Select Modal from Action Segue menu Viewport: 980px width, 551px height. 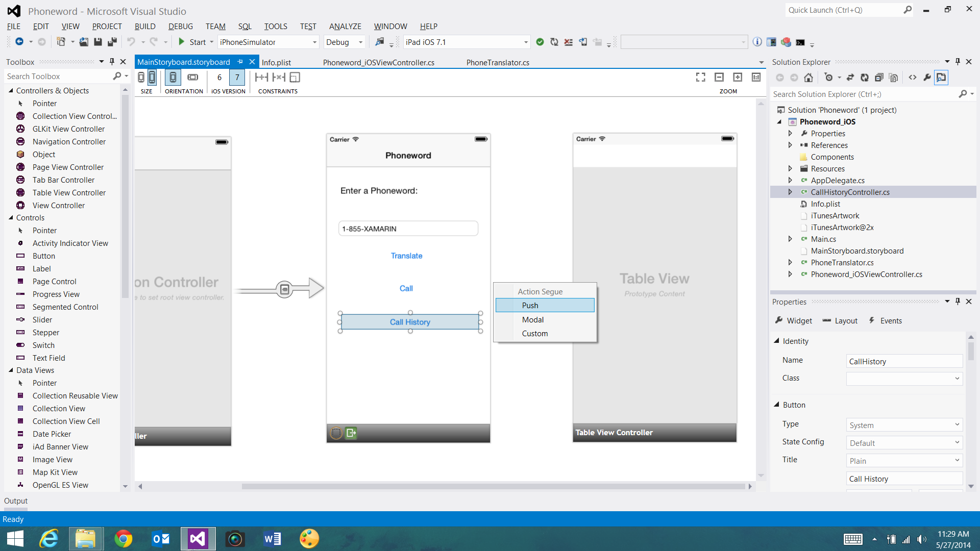coord(532,319)
